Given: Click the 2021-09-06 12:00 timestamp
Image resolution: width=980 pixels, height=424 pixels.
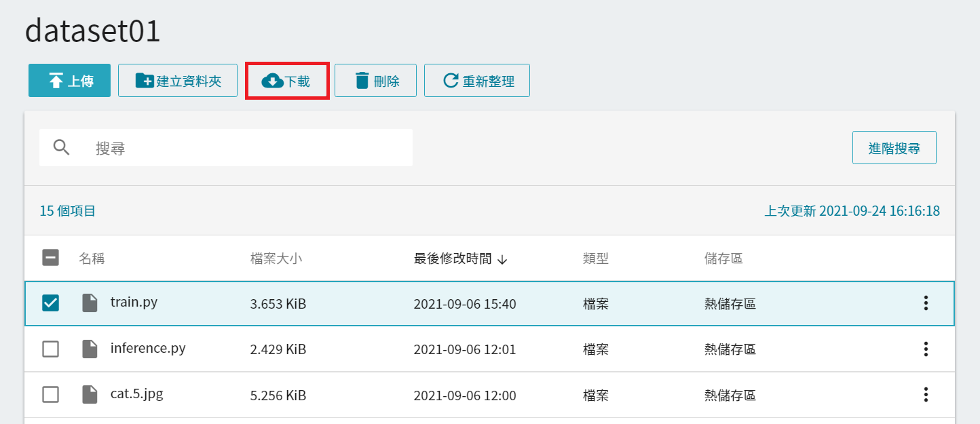Looking at the screenshot, I should [x=465, y=396].
